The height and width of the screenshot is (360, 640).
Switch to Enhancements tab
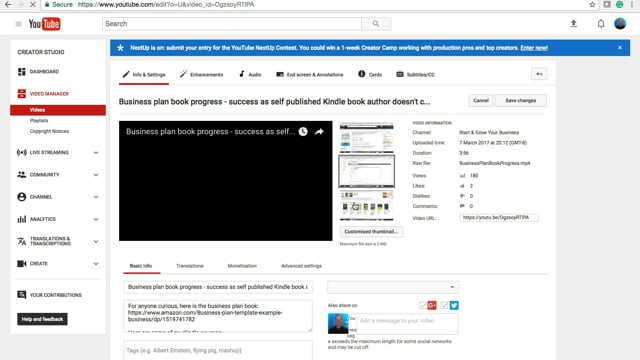click(x=202, y=75)
